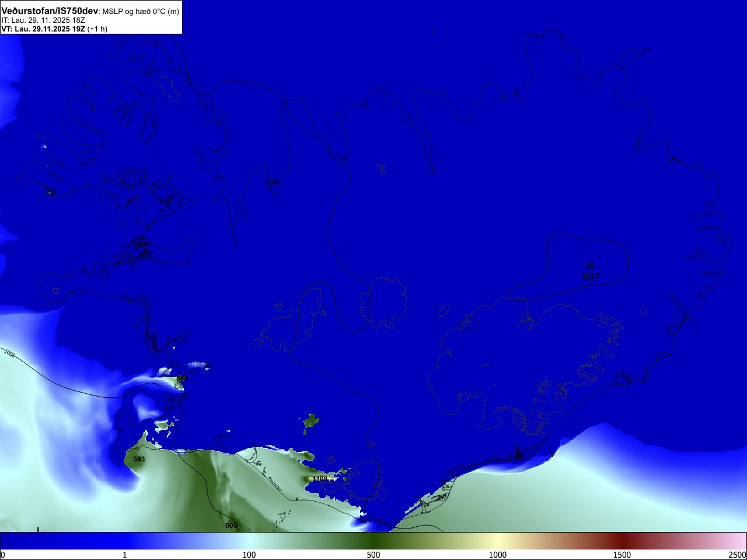Screen dimensions: 747x560
Task: Pick the pale yellow color above 1000
Action: [x=498, y=541]
